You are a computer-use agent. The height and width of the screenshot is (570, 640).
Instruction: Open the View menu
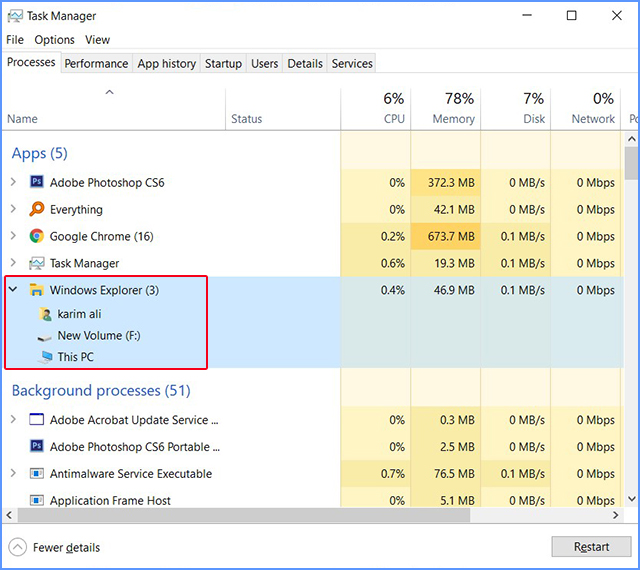point(97,40)
